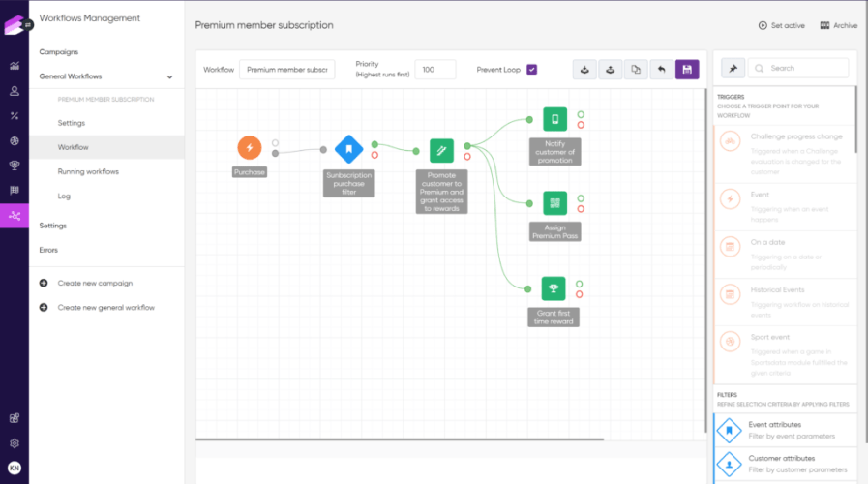Click the undo arrow in workflow toolbar

click(661, 70)
